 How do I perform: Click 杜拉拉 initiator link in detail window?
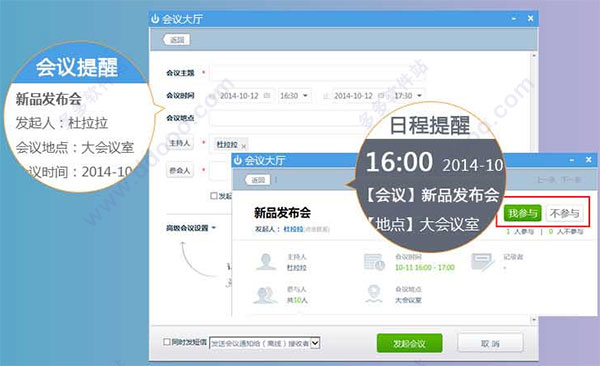pos(293,229)
